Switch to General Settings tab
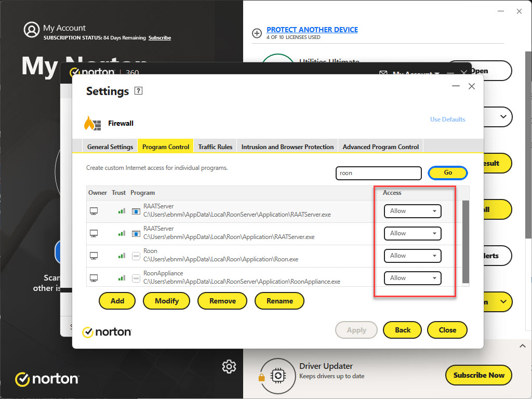This screenshot has width=532, height=399. 110,147
